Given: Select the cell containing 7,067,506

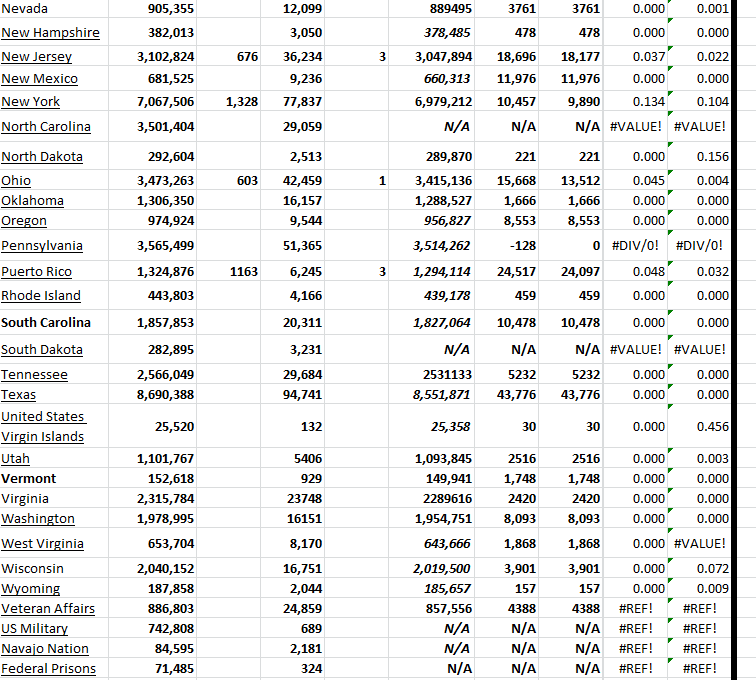Looking at the screenshot, I should tap(165, 102).
